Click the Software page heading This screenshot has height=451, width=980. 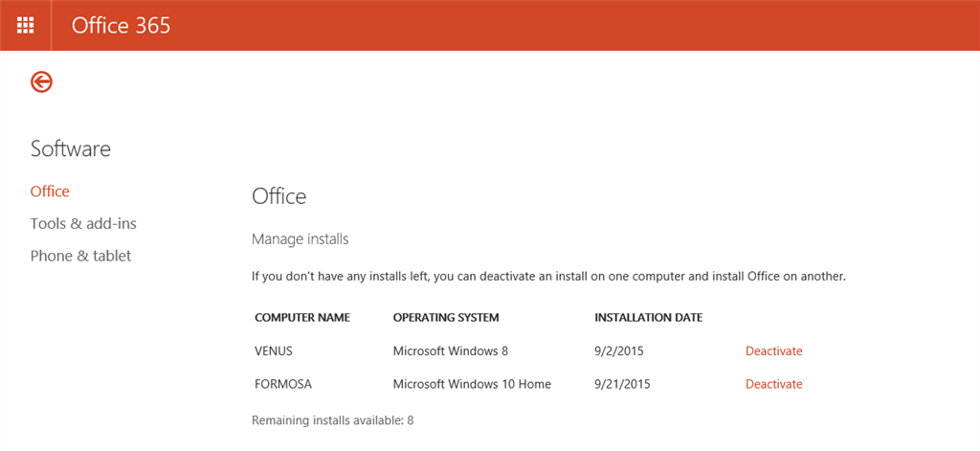(x=71, y=148)
